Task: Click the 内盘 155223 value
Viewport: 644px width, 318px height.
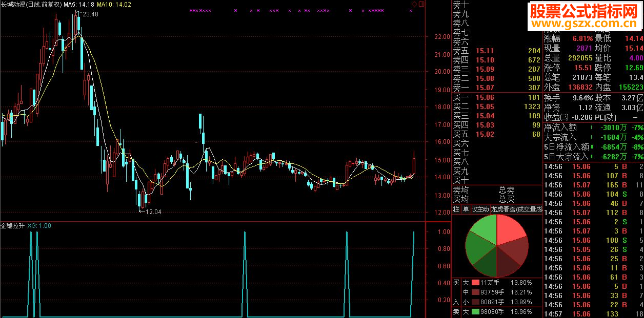Action: point(631,87)
